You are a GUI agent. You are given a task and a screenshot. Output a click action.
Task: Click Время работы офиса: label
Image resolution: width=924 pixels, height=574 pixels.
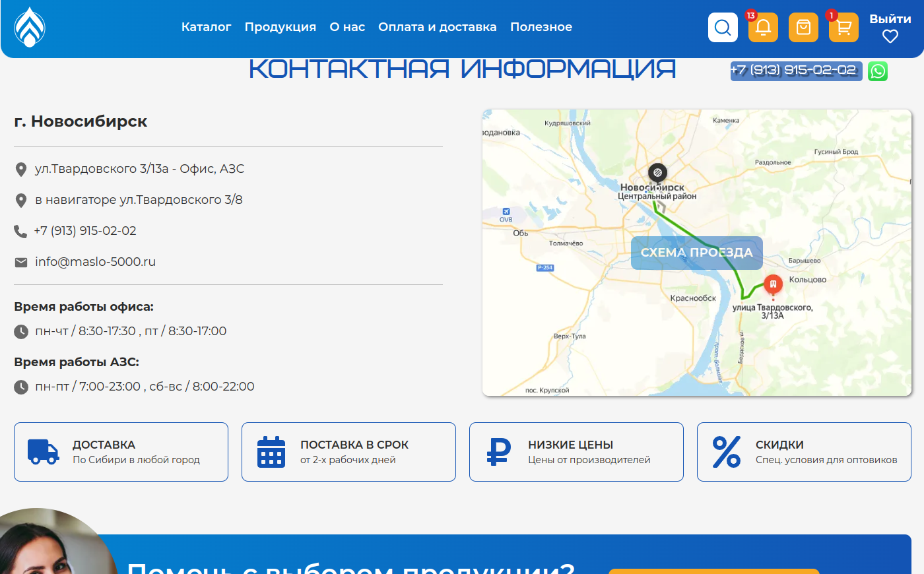click(84, 307)
